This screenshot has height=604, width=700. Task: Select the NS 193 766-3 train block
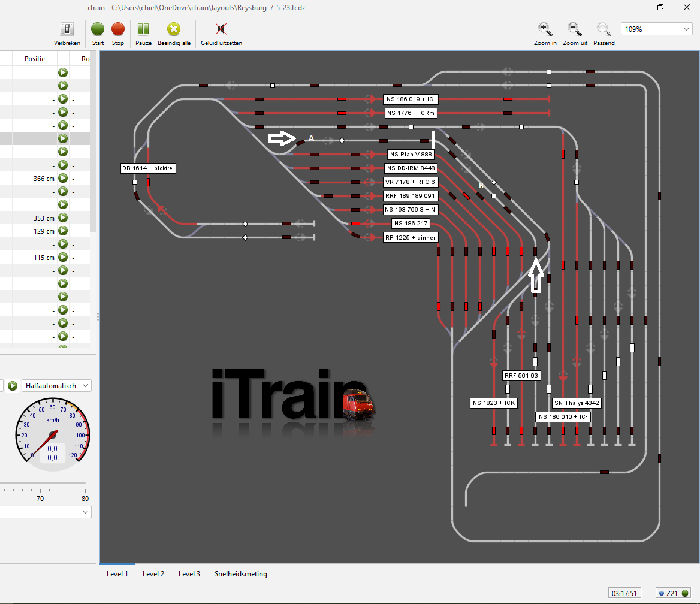(x=411, y=209)
